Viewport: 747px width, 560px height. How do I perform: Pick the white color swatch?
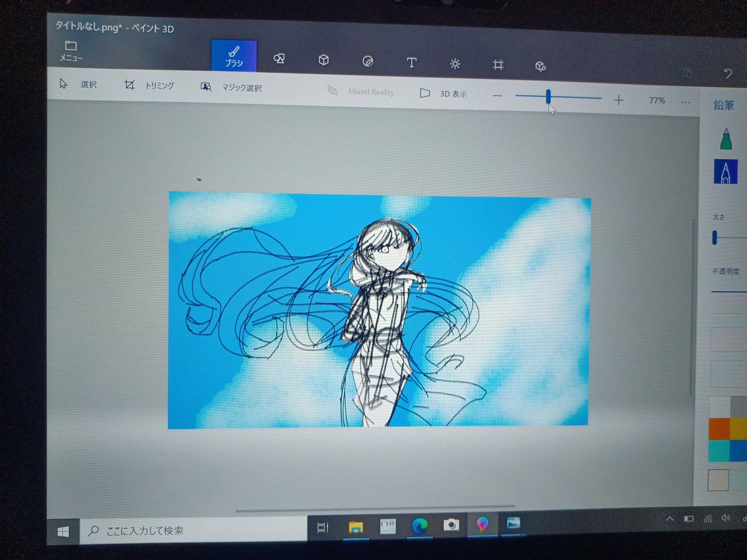point(719,407)
